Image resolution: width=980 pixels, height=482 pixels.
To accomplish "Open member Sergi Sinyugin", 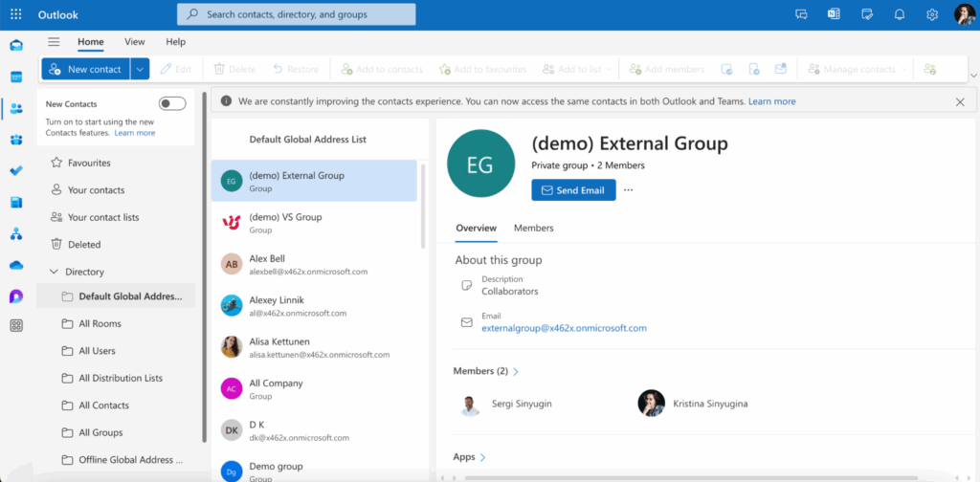I will pyautogui.click(x=505, y=404).
